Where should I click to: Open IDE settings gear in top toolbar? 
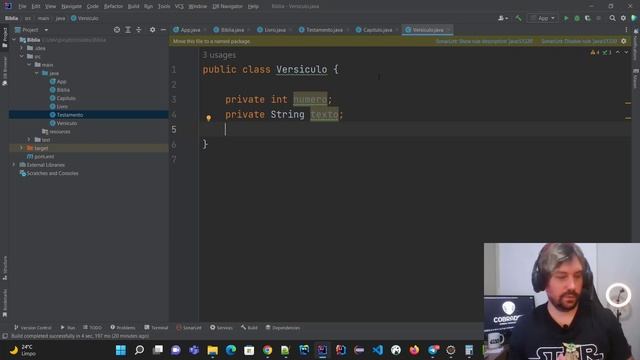pyautogui.click(x=623, y=18)
